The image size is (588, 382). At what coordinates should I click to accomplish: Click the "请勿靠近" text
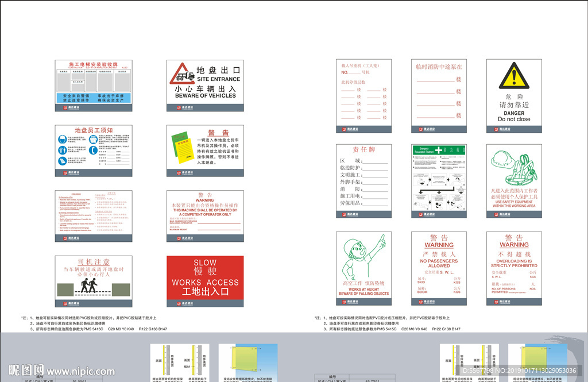tap(514, 105)
